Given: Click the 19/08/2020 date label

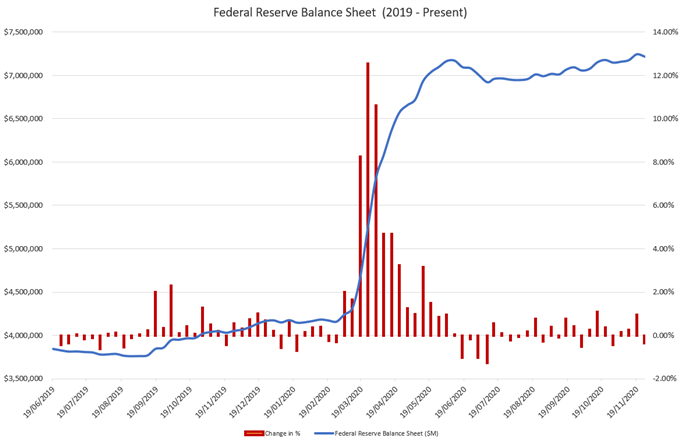Looking at the screenshot, I should 519,402.
